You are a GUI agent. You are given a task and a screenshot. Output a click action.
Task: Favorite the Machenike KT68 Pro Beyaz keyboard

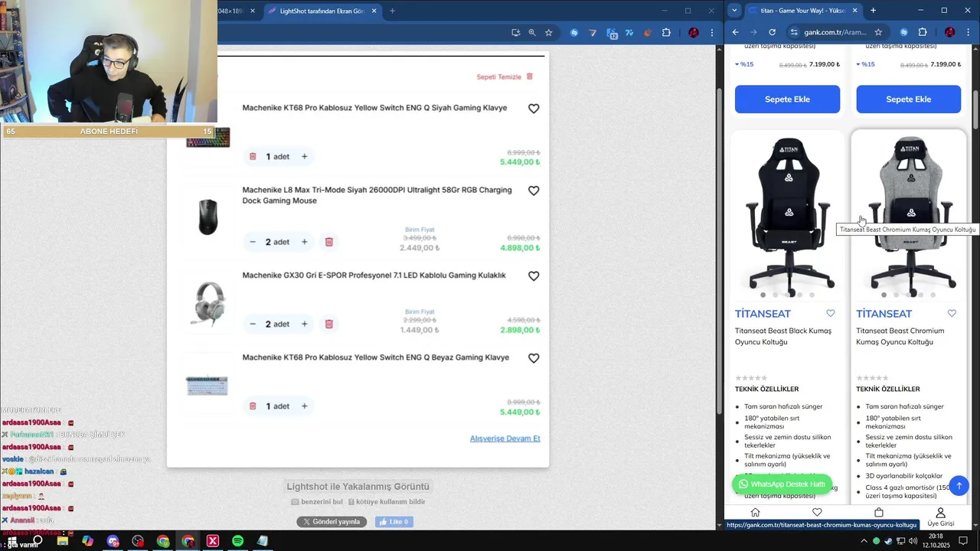(534, 358)
